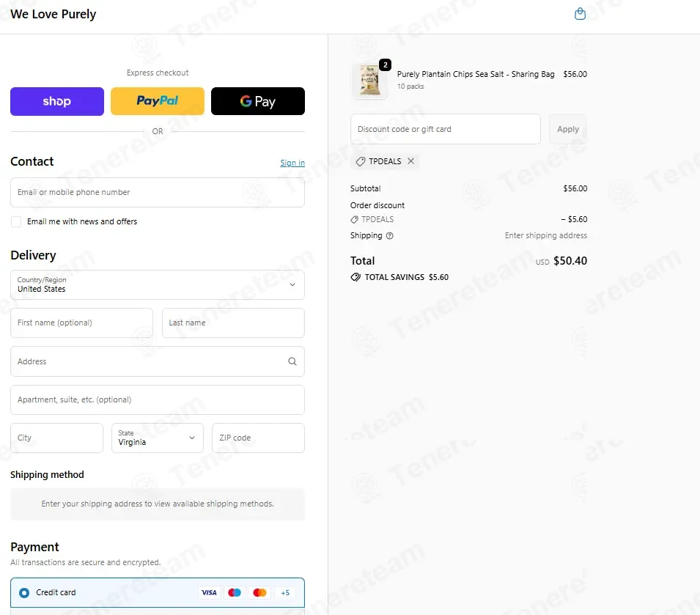Click the Purely Plantain Chips Sea Salt product name
Screen dimensions: 700x615
(476, 74)
